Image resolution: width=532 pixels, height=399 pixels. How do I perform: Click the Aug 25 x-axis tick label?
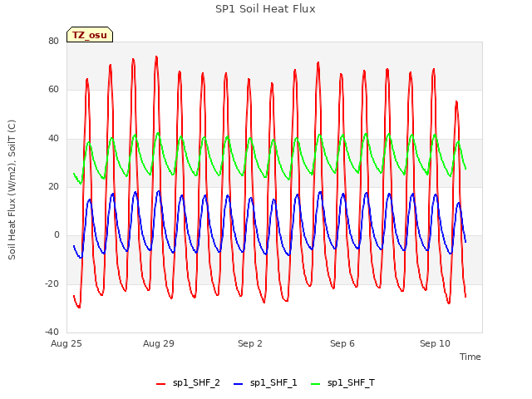click(66, 343)
